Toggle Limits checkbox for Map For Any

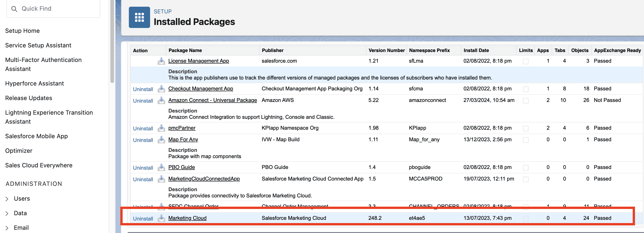click(x=526, y=140)
